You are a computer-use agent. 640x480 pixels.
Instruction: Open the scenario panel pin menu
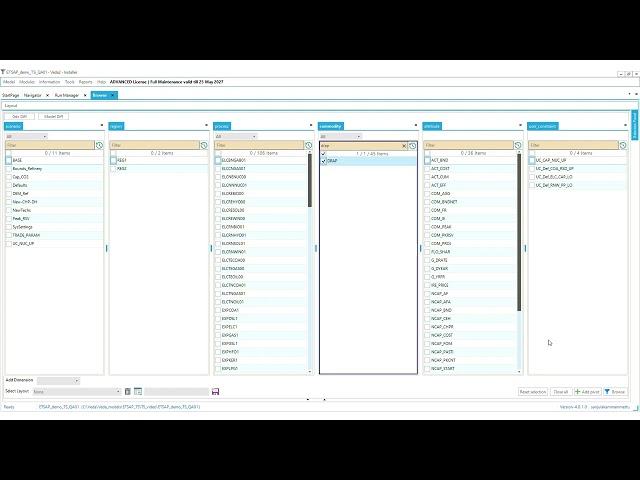pyautogui.click(x=102, y=125)
